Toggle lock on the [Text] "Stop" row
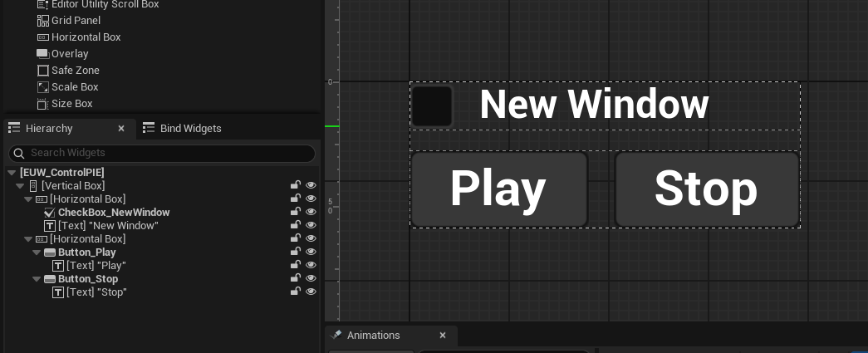 point(296,292)
